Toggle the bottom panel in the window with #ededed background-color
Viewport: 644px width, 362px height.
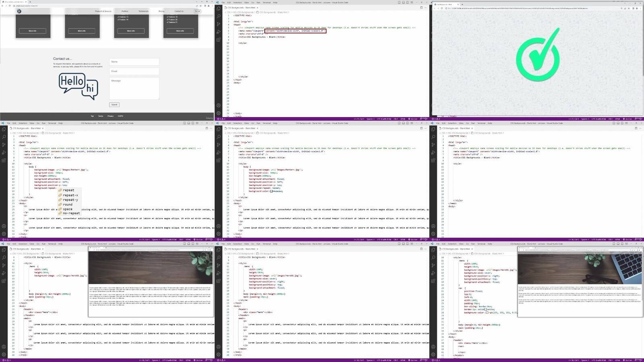point(404,123)
